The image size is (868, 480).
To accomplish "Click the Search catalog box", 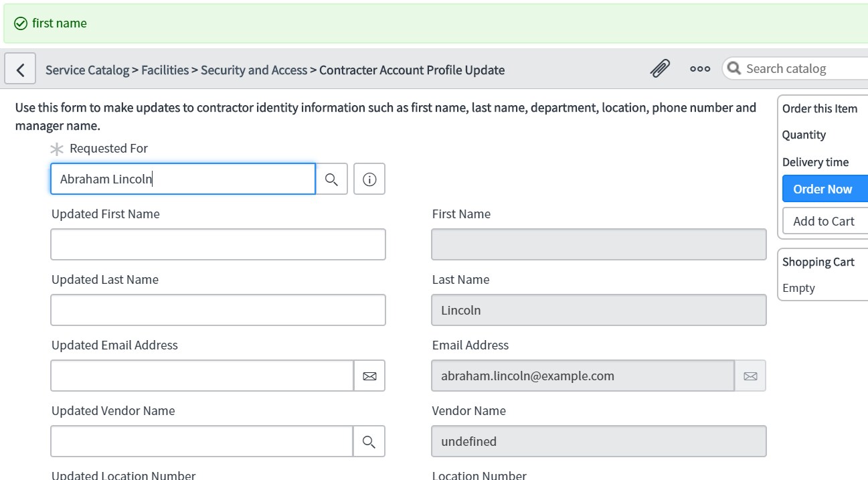I will click(803, 69).
